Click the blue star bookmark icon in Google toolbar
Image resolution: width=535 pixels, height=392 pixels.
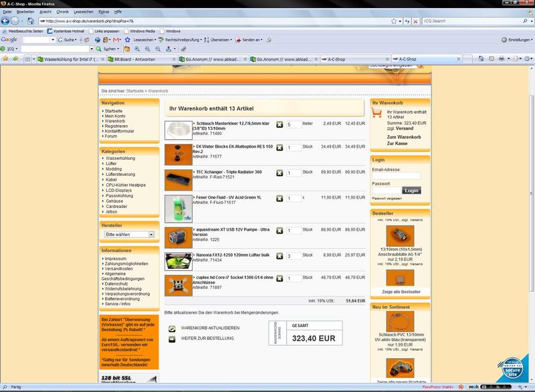[128, 40]
